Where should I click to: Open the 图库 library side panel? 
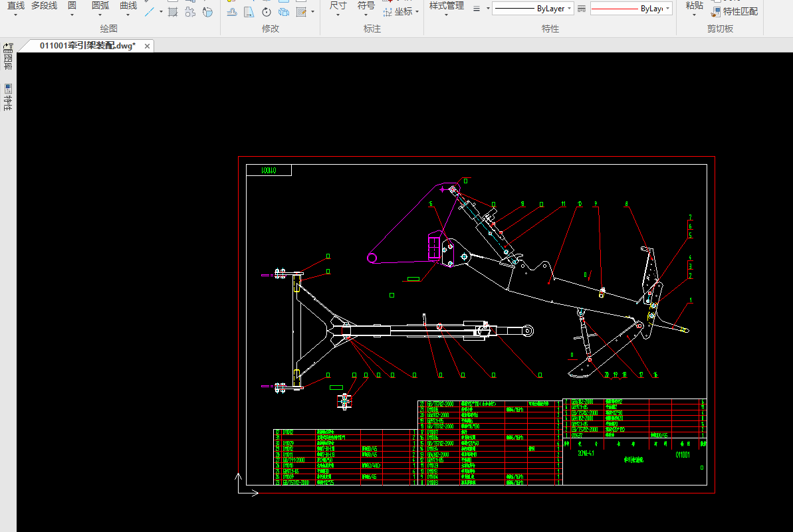[x=8, y=57]
